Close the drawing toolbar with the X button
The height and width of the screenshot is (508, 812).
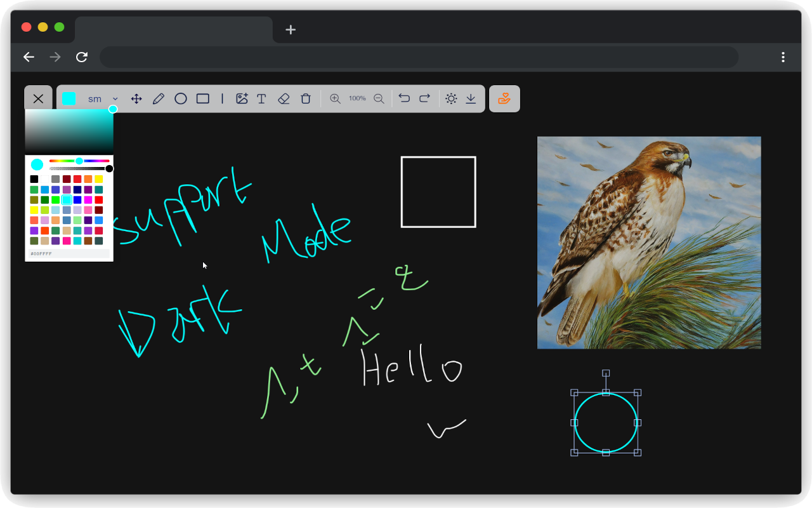point(38,98)
